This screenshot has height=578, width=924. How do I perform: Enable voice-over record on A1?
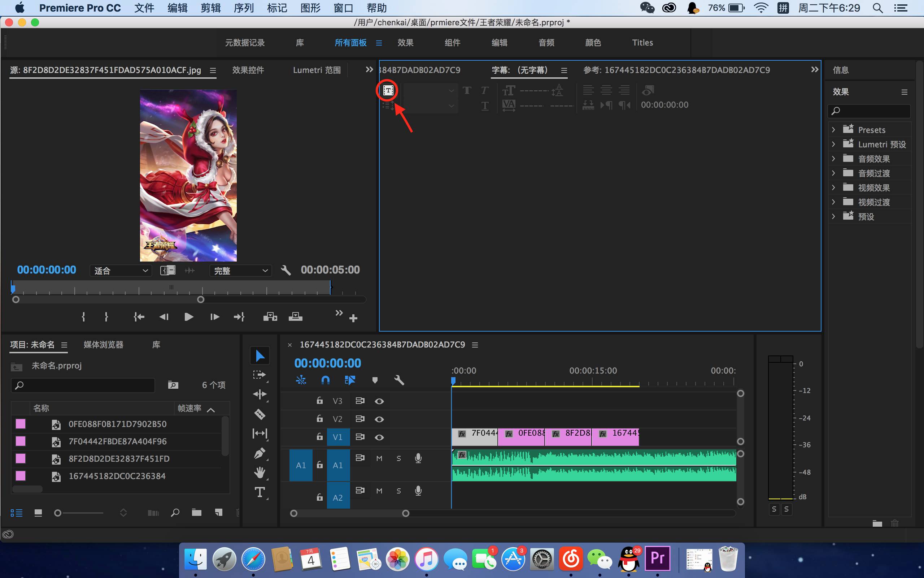[418, 458]
